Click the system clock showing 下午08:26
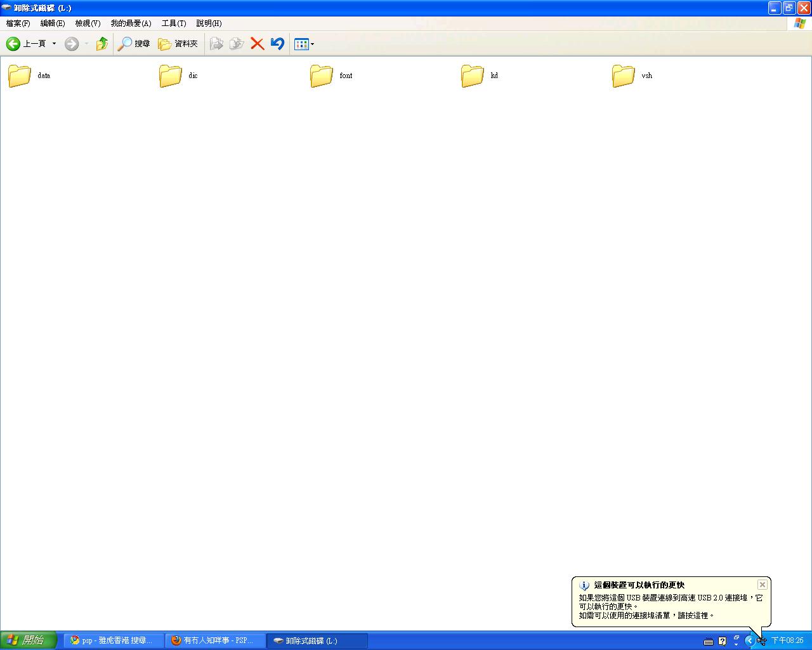 [787, 641]
